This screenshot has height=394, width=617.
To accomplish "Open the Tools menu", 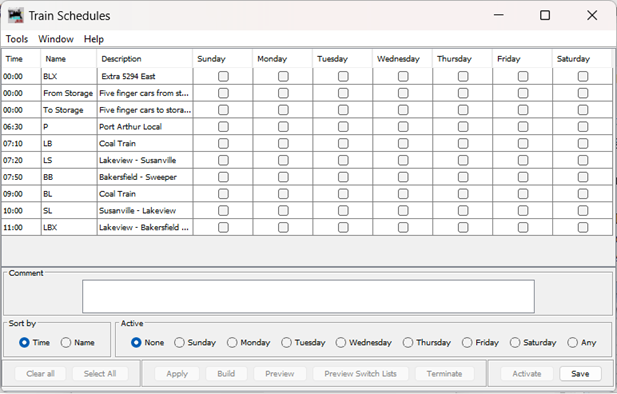I will point(17,39).
